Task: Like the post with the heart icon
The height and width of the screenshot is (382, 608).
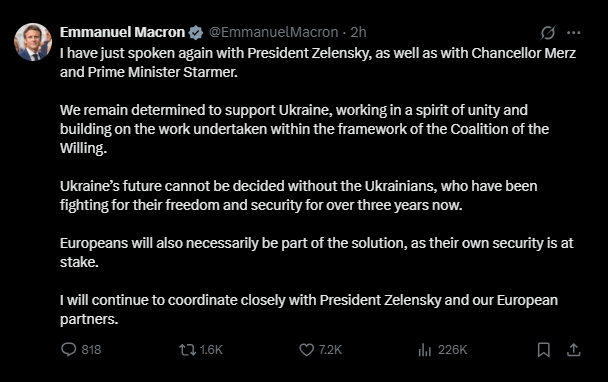Action: (x=306, y=350)
